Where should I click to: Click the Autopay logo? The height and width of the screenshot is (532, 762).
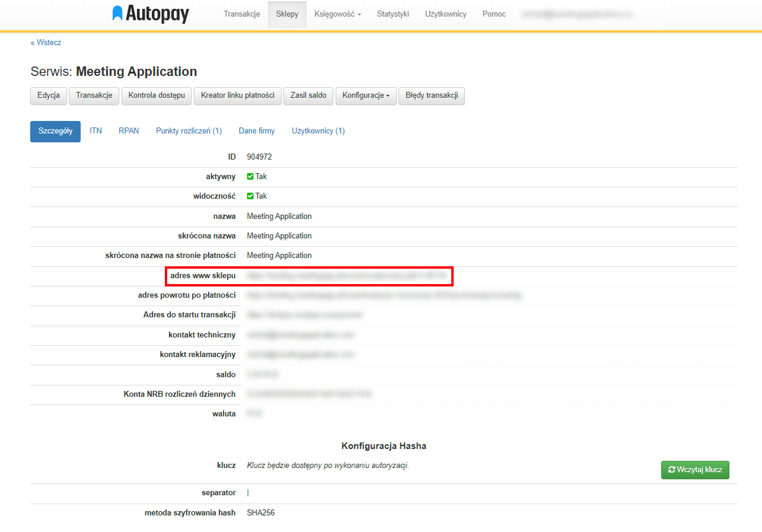click(x=151, y=14)
